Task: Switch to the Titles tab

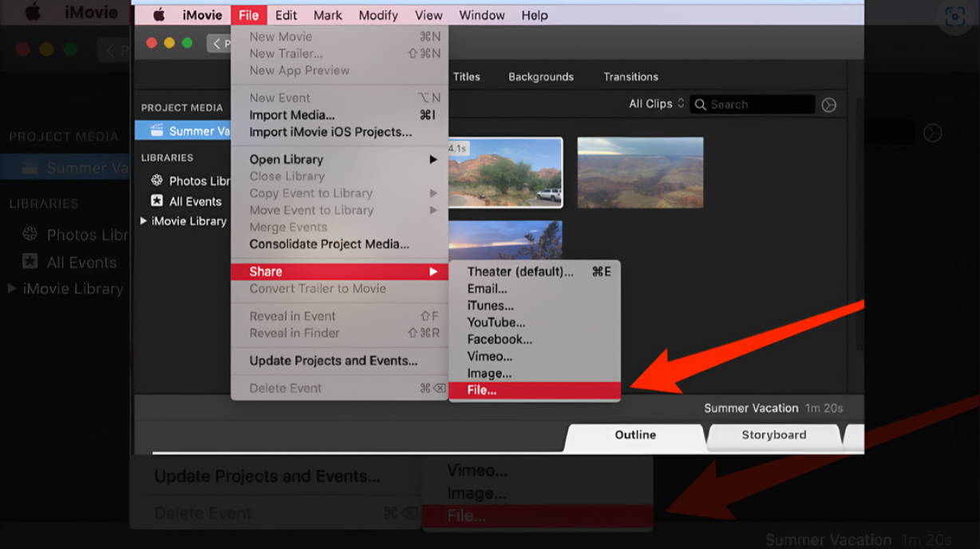Action: click(x=466, y=77)
